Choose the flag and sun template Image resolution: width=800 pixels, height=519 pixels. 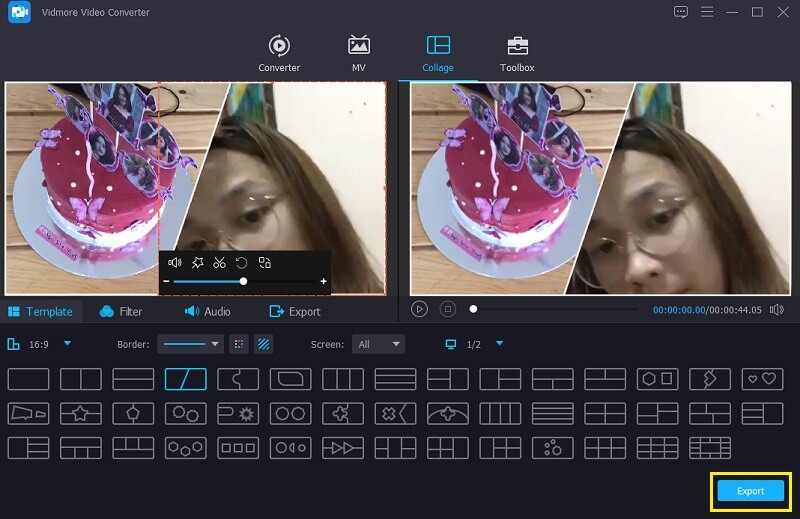(238, 414)
